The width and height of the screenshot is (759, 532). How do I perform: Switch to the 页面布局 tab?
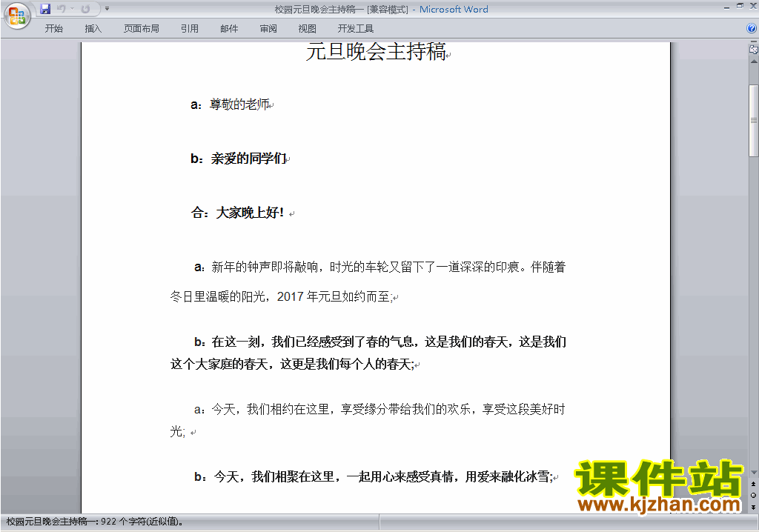[x=142, y=29]
